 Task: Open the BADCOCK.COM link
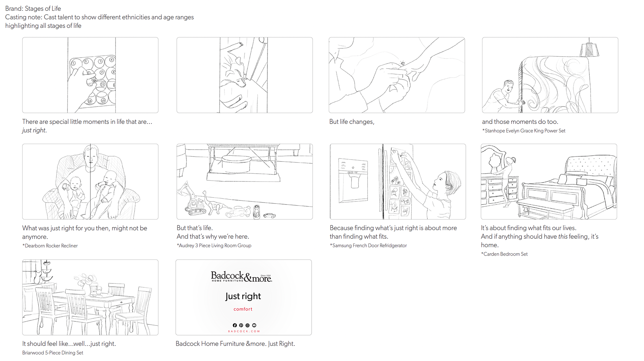coord(244,331)
